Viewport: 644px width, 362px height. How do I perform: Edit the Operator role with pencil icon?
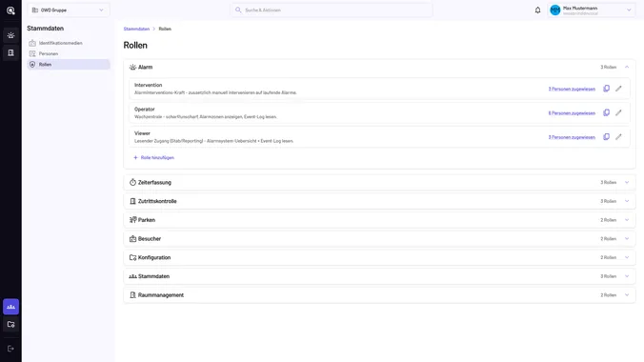(x=618, y=112)
